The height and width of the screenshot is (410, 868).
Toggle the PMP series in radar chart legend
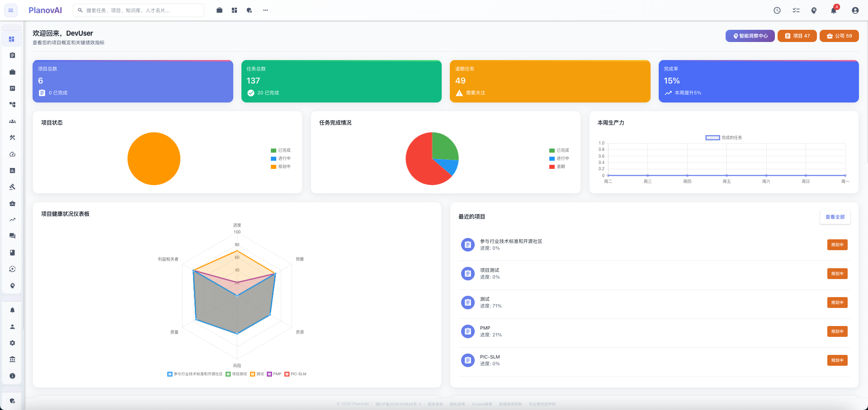click(274, 374)
